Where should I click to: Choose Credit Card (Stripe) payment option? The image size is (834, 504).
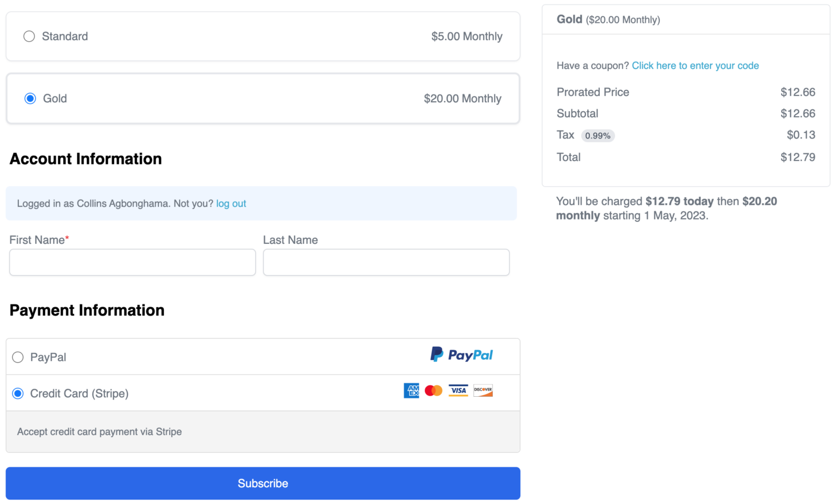pyautogui.click(x=18, y=393)
